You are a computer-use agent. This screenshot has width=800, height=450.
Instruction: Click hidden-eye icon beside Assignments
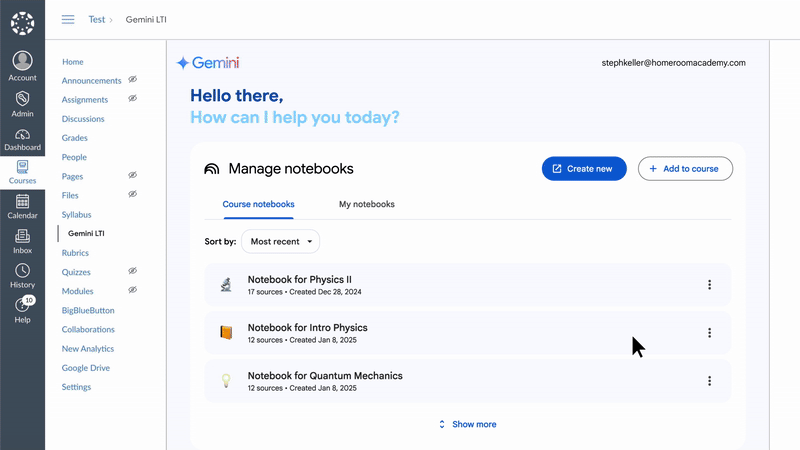(x=133, y=98)
